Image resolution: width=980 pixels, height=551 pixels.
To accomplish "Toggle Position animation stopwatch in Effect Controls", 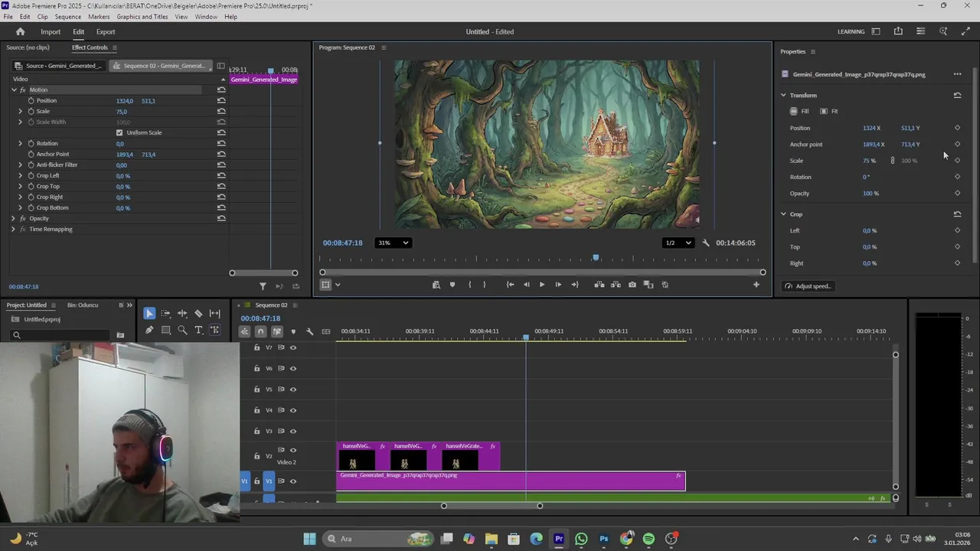I will pyautogui.click(x=31, y=100).
